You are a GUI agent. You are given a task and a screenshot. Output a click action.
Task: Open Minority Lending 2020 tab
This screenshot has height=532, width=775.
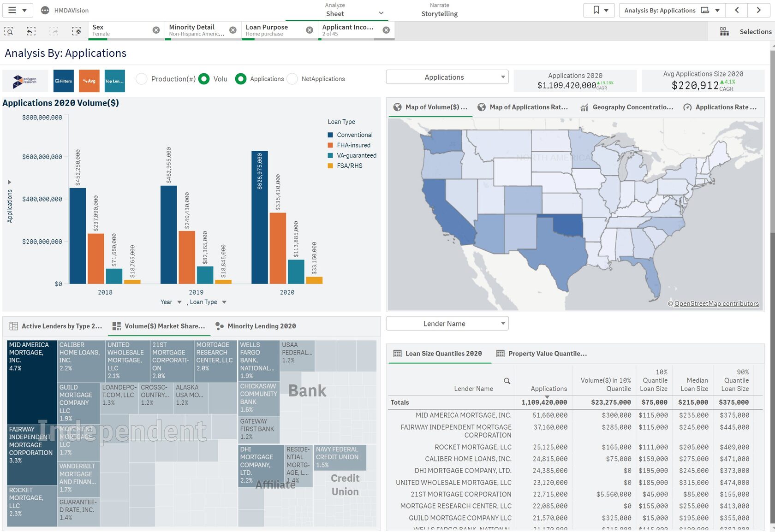click(x=256, y=326)
